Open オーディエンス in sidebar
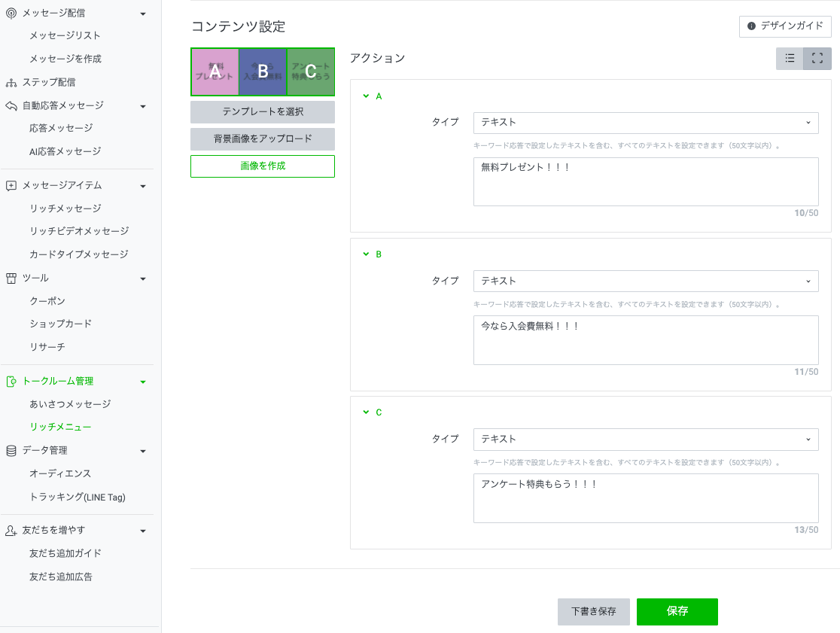Screen dimensions: 840x633 pyautogui.click(x=60, y=474)
